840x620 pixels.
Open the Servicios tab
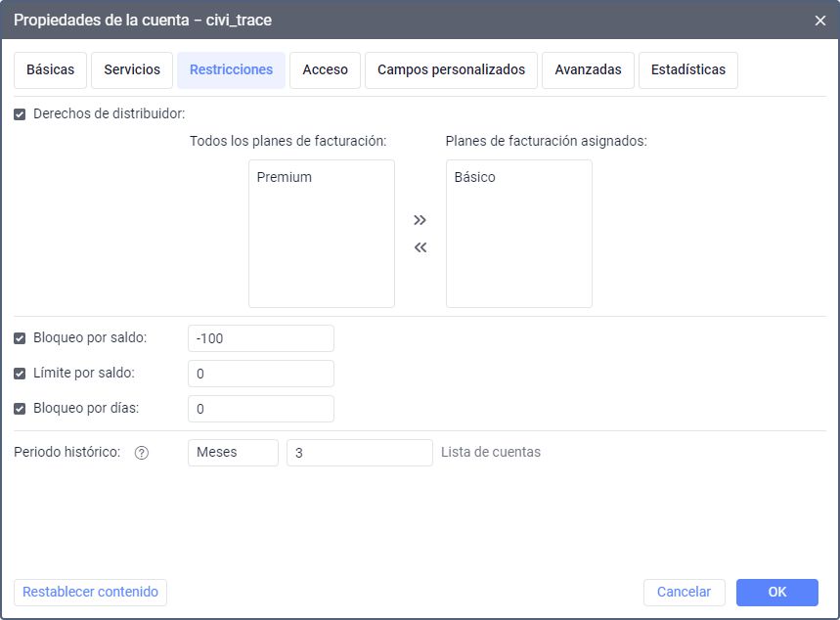coord(132,70)
